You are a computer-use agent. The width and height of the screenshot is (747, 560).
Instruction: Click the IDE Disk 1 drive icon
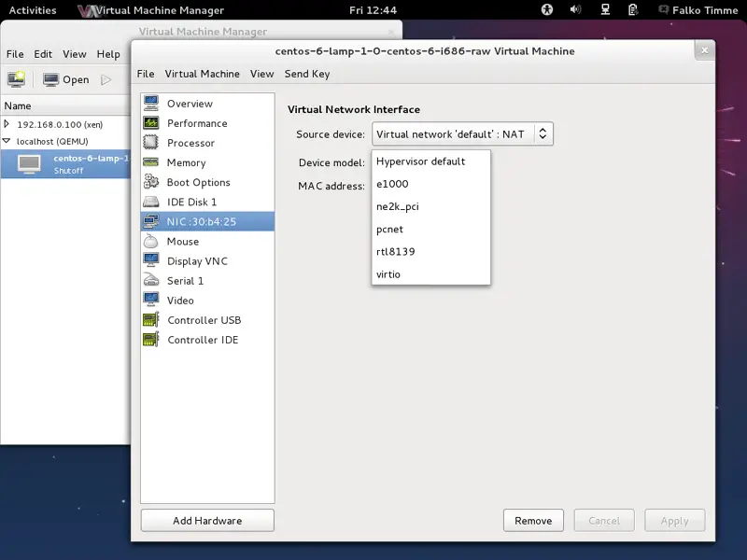(x=151, y=202)
